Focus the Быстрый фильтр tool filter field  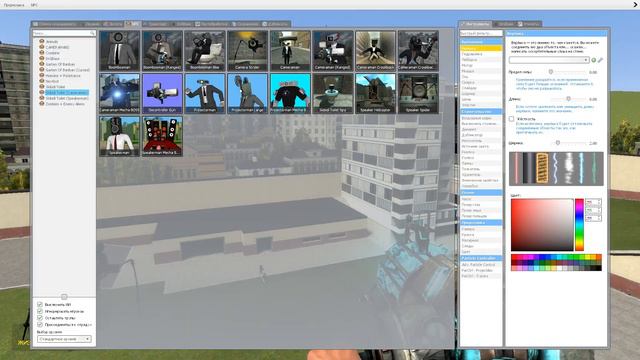[x=481, y=33]
